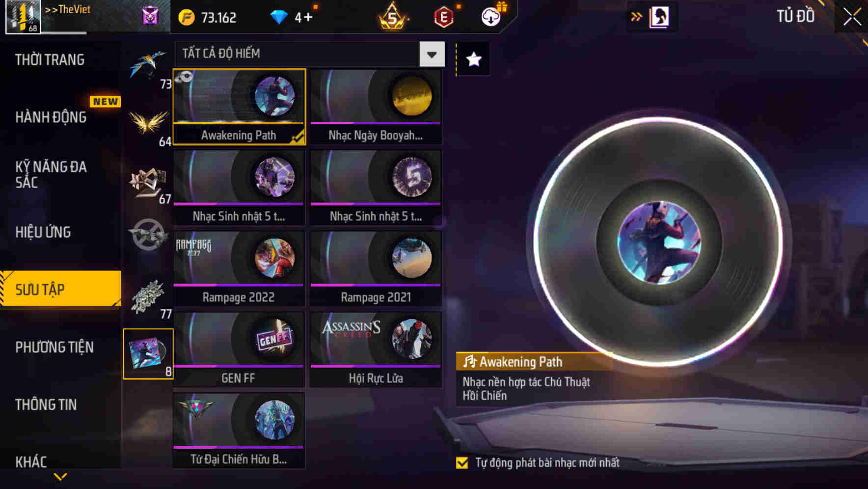The image size is (868, 489).
Task: Select the music disc collection category icon
Action: tap(148, 354)
